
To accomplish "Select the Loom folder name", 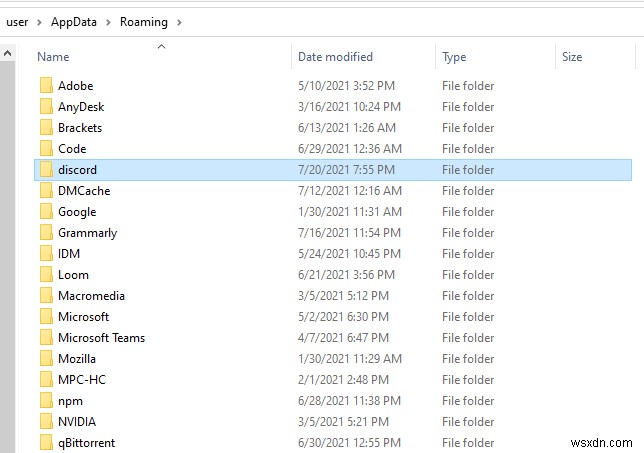I will [73, 274].
